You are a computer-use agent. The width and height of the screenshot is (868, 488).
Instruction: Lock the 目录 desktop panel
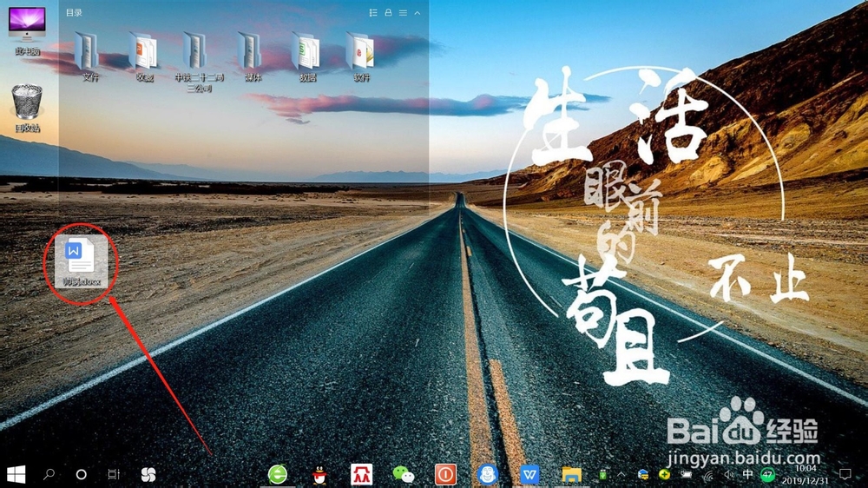pyautogui.click(x=388, y=12)
